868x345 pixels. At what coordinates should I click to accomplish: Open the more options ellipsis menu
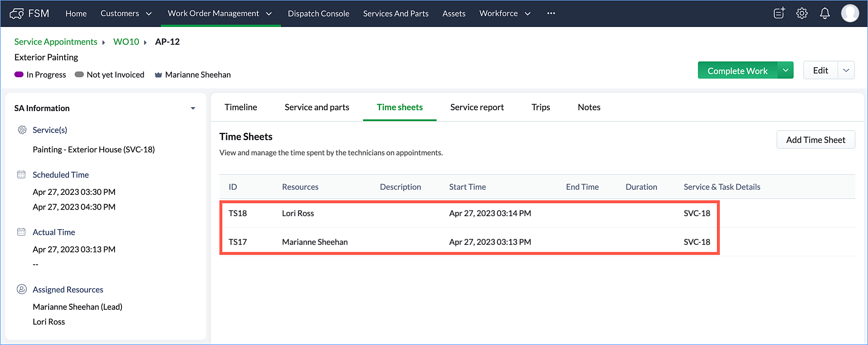(x=551, y=13)
